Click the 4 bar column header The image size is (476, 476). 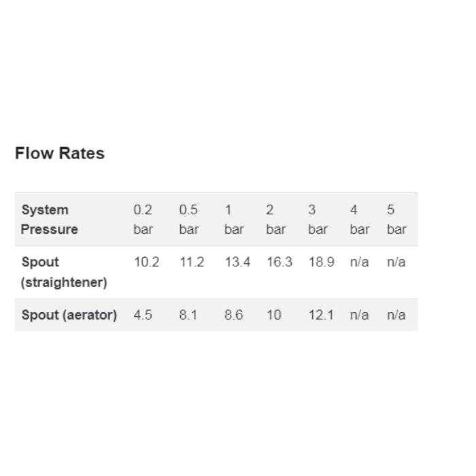[360, 220]
